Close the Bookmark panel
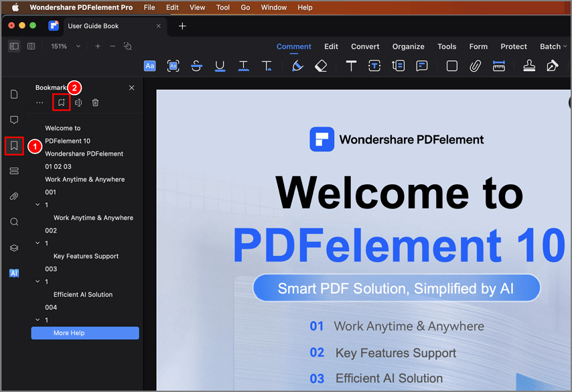Screen dimensions: 572x392 (132, 88)
